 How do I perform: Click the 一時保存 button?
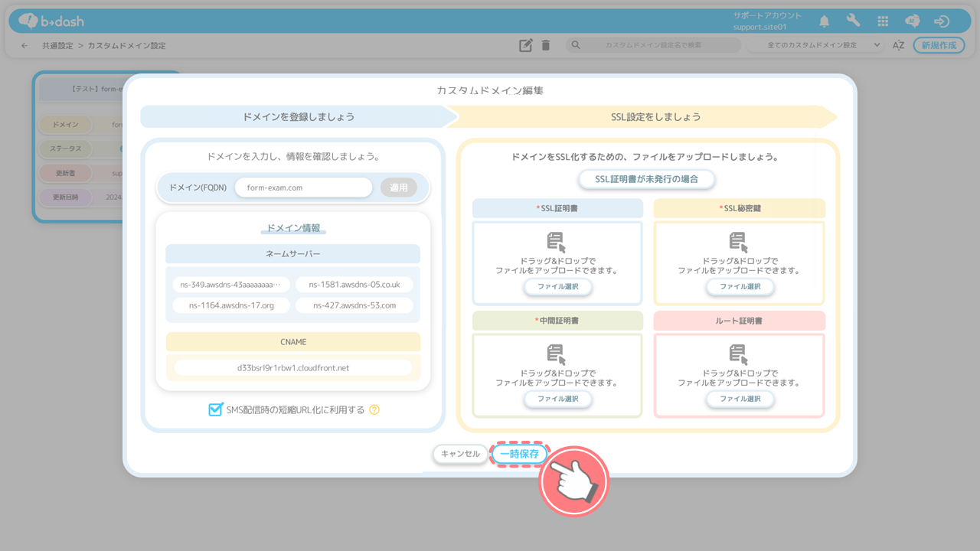tap(520, 454)
